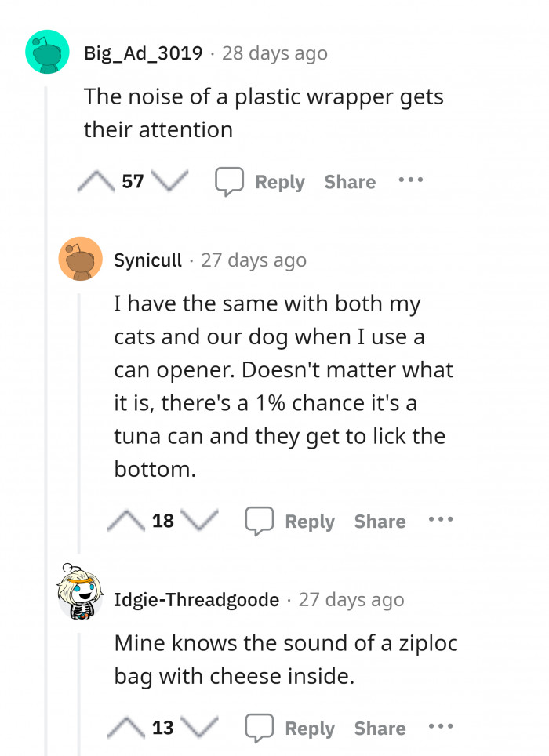This screenshot has width=549, height=756.
Task: Downvote Idgie-Threadgoode's comment
Action: tap(204, 726)
